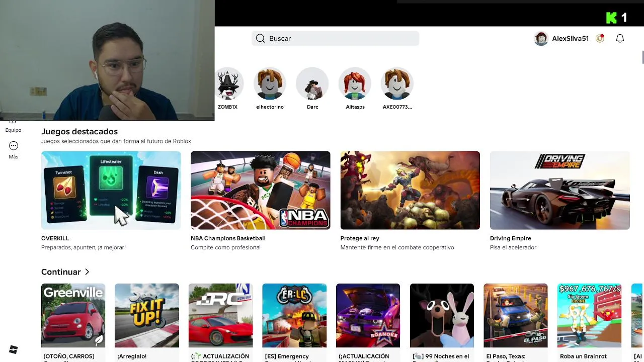The image size is (644, 362).
Task: Open the Robux hexagon icon
Action: tap(600, 39)
